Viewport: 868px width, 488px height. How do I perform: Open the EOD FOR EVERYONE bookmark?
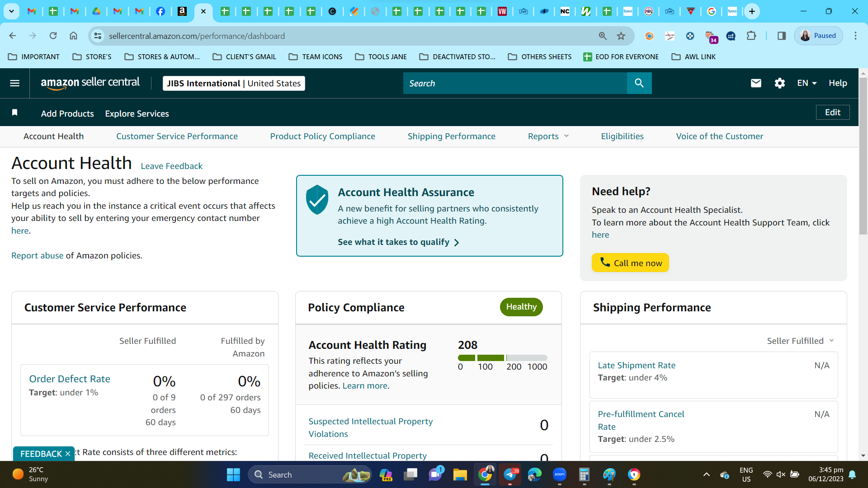pos(621,57)
